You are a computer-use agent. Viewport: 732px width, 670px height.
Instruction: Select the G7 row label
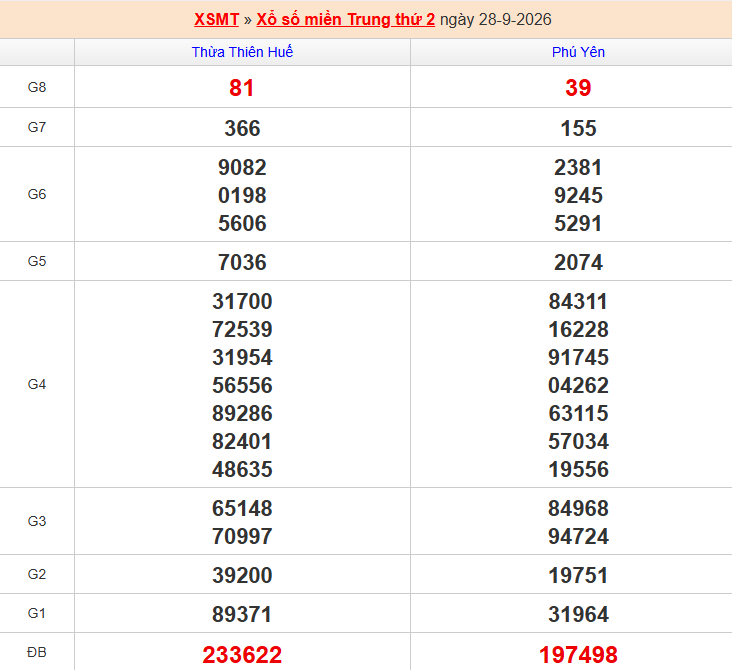pyautogui.click(x=37, y=127)
